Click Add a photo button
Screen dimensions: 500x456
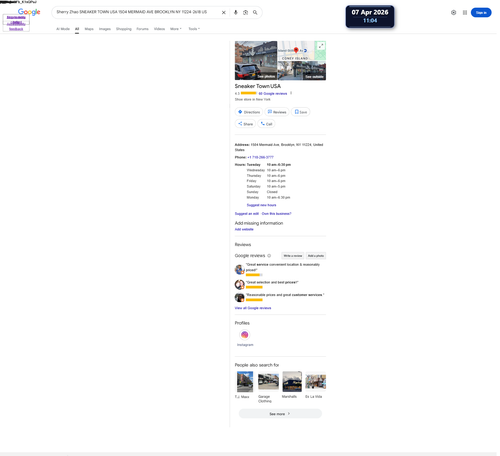pos(316,256)
